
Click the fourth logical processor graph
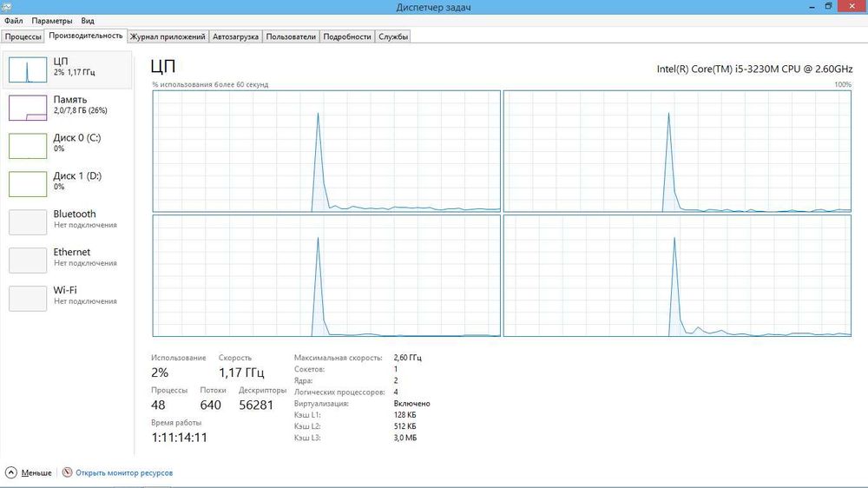point(677,276)
